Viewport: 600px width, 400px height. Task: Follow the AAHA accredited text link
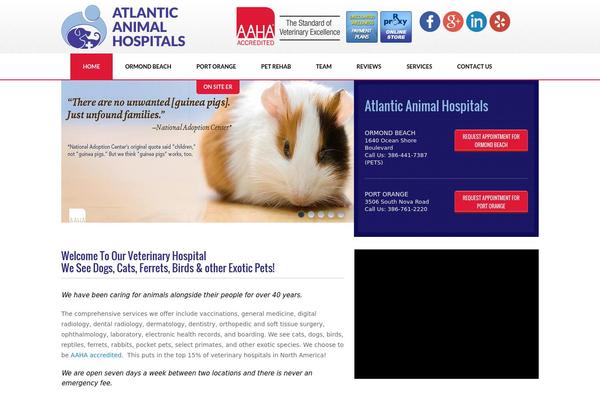(96, 355)
